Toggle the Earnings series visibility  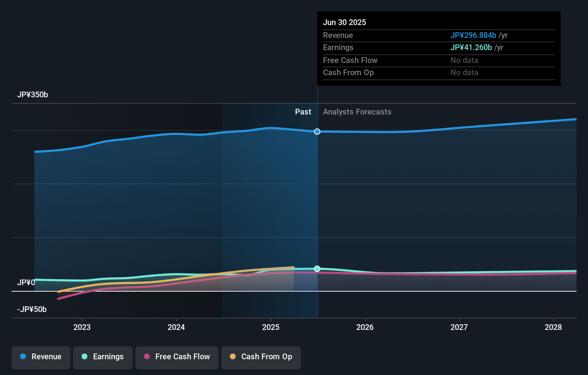[103, 357]
